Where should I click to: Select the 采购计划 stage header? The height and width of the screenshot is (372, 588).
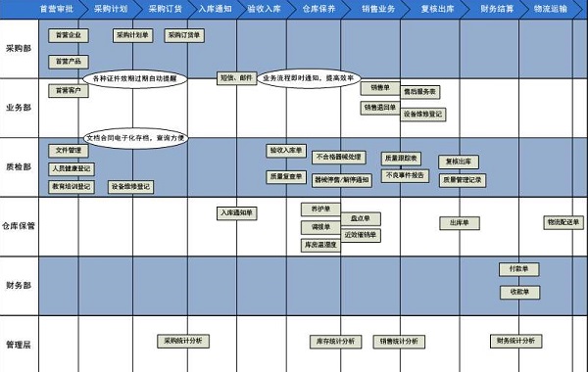click(x=111, y=9)
